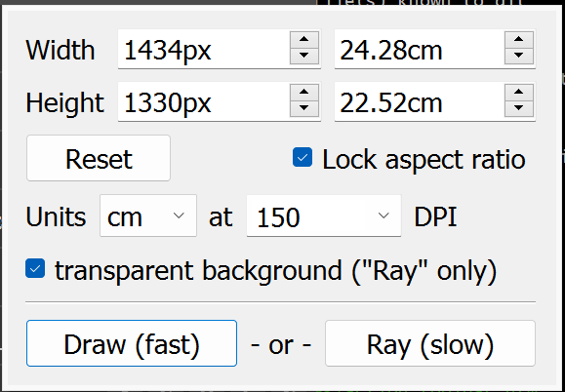Viewport: 565px width, 392px height.
Task: Focus the 22.52cm height field
Action: 420,101
